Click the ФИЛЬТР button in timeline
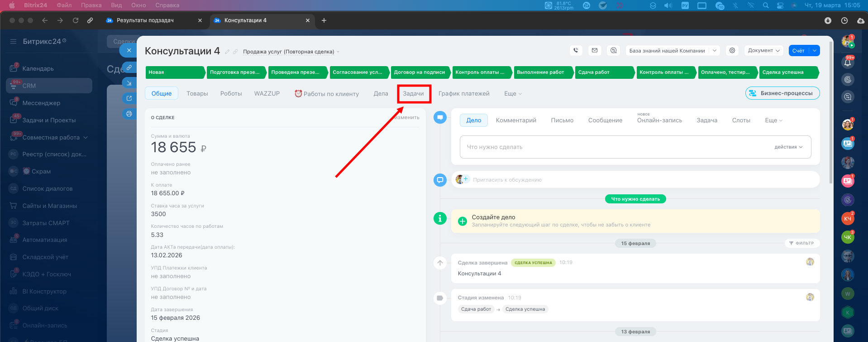 802,243
